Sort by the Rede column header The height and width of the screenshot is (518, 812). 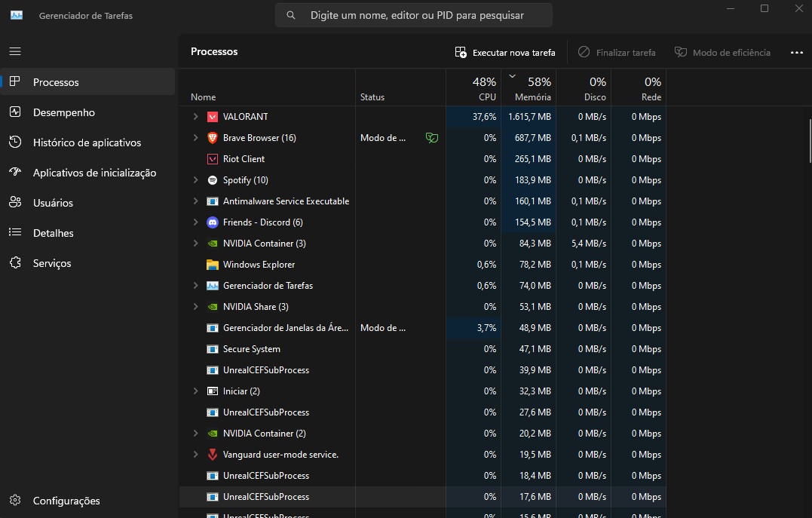click(x=639, y=88)
